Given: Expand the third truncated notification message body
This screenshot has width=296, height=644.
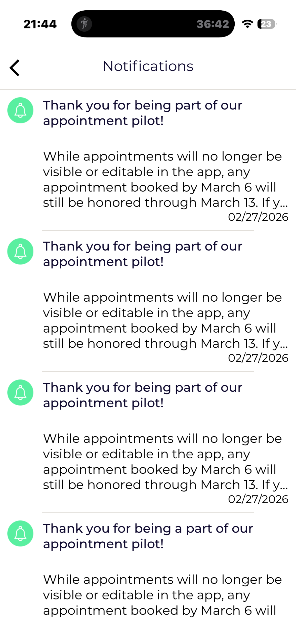Looking at the screenshot, I should click(165, 461).
